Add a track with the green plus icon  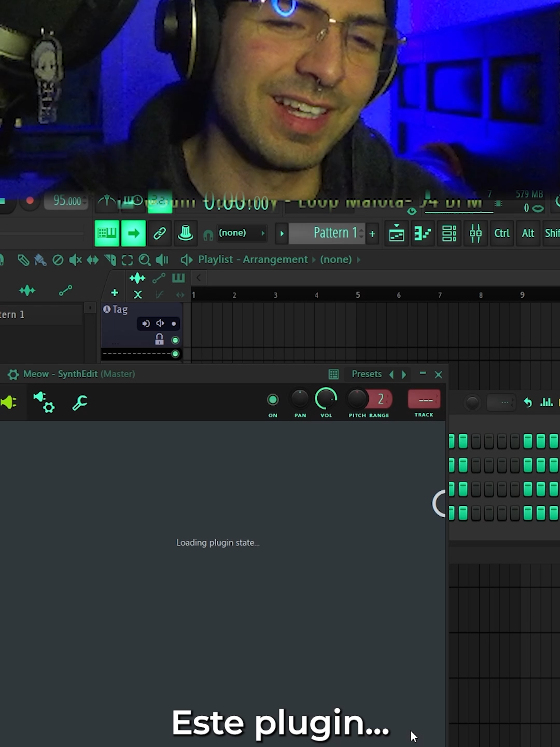115,293
